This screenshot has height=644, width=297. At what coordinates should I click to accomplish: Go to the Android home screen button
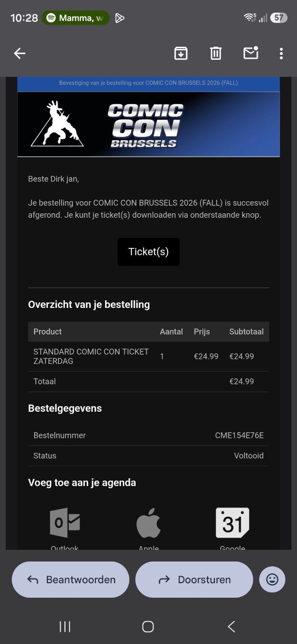(x=148, y=626)
